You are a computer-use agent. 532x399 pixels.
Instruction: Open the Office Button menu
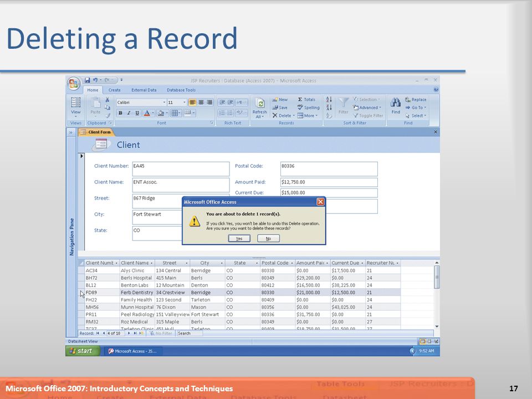click(74, 83)
